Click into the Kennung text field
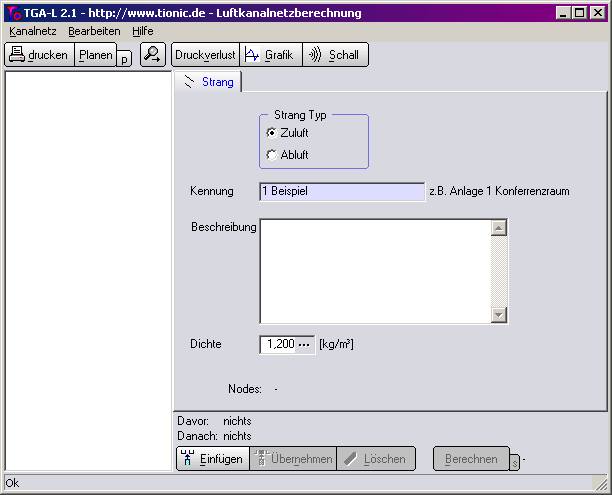 [x=342, y=191]
